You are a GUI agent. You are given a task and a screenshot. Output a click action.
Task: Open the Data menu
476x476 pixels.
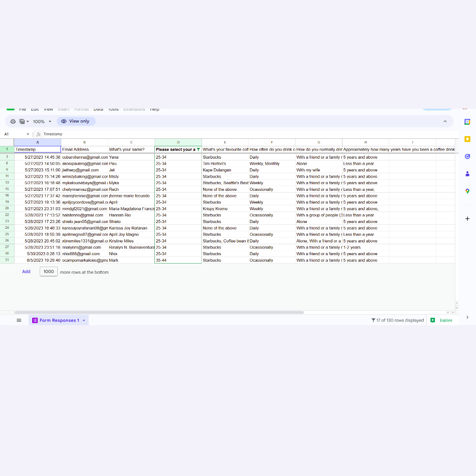coord(98,109)
